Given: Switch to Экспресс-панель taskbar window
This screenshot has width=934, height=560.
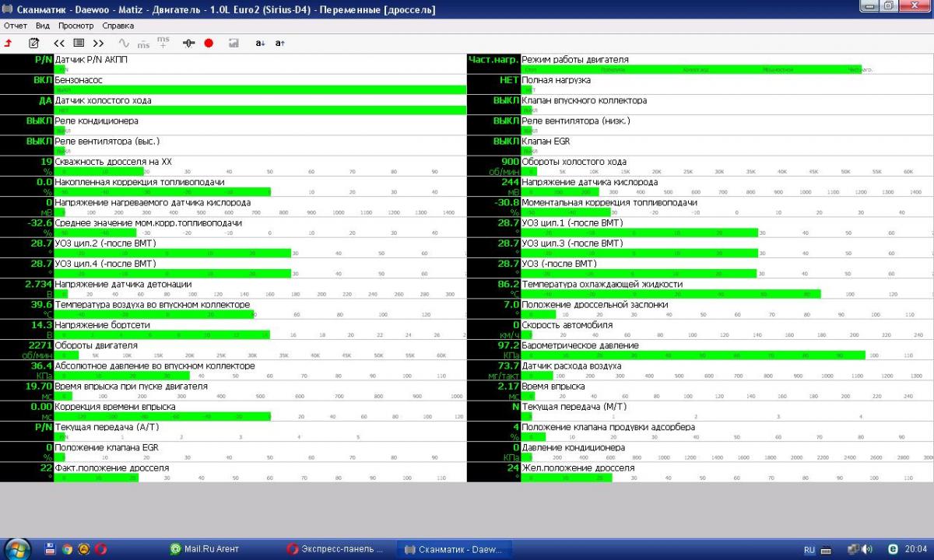Looking at the screenshot, I should coord(335,548).
